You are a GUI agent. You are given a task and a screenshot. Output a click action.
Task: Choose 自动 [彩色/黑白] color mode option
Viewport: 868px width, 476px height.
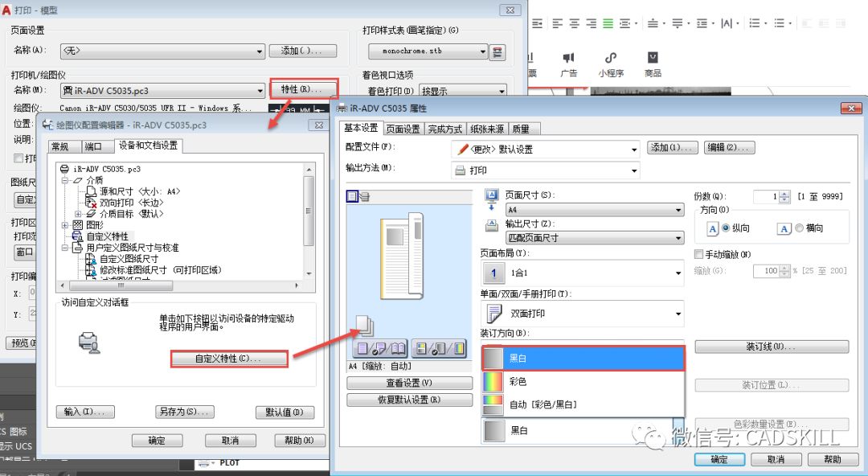583,404
